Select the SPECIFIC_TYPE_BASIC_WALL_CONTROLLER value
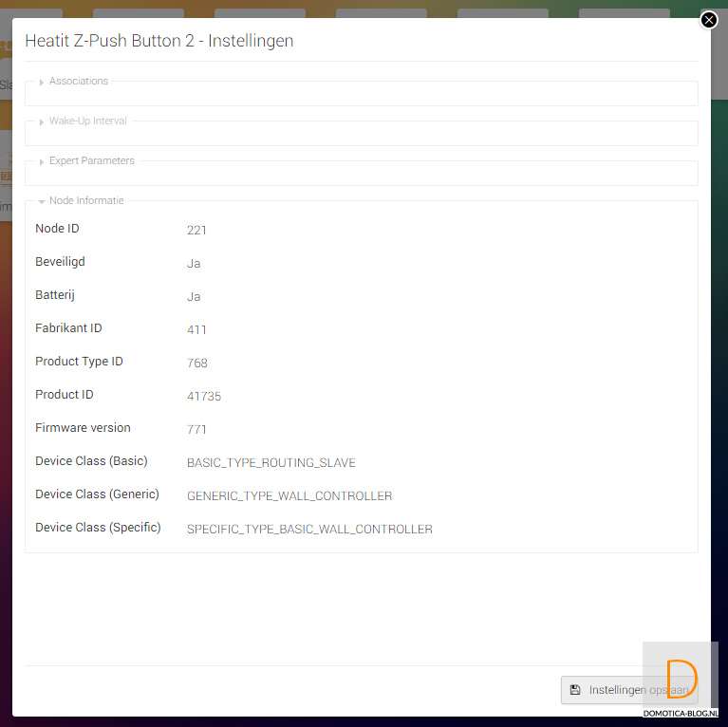728x727 pixels. coord(309,530)
